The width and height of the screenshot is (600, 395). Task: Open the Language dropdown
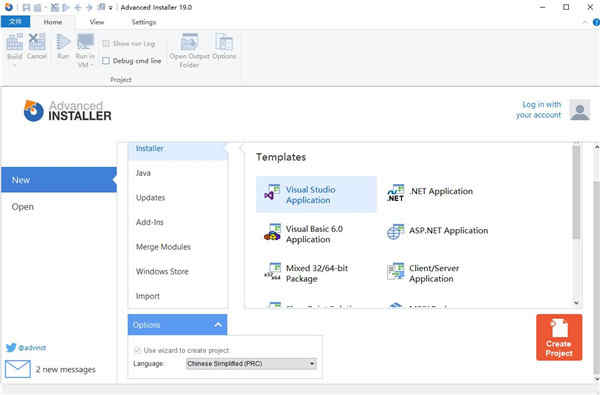tap(251, 363)
